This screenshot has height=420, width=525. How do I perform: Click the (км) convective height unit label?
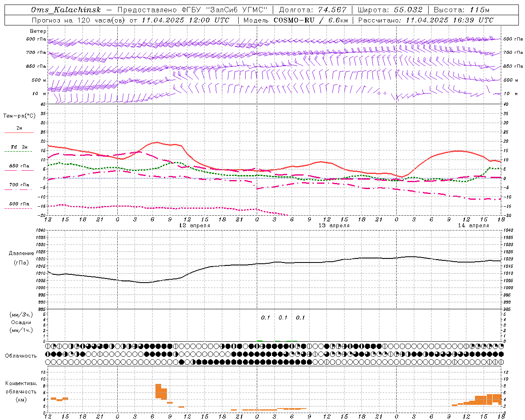(21, 399)
